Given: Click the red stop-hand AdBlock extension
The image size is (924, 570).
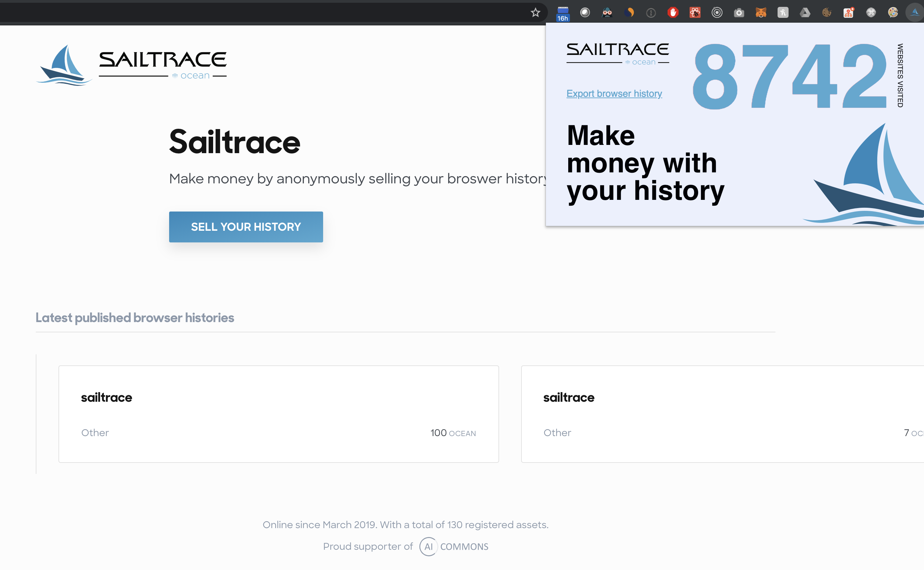Looking at the screenshot, I should coord(673,13).
